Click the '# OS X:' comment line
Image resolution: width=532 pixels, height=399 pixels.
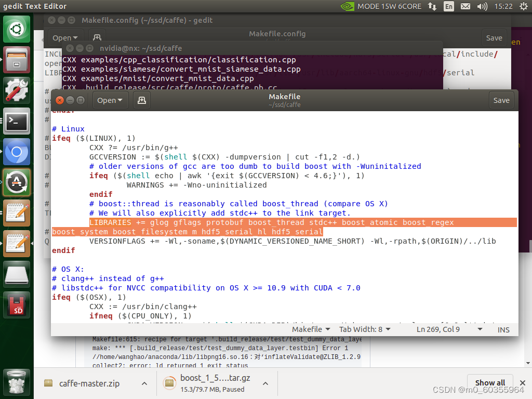click(68, 269)
